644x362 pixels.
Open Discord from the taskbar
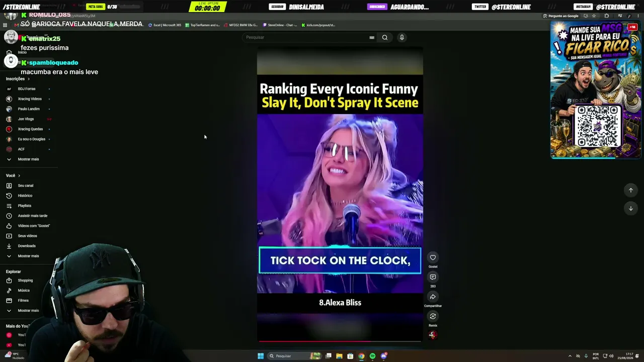coord(383,356)
